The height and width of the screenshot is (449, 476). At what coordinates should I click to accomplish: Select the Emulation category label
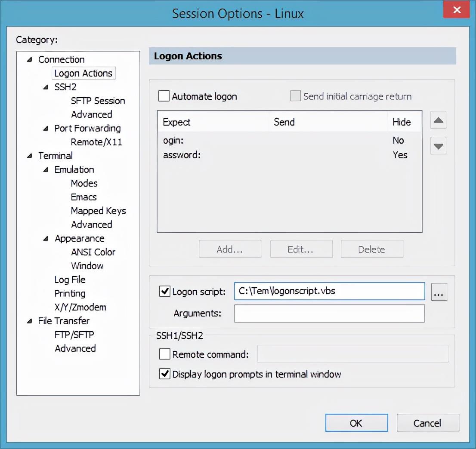(x=74, y=169)
